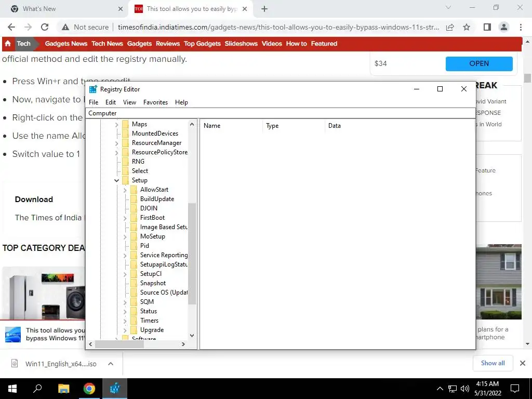This screenshot has width=532, height=399.
Task: Close the What's New tab
Action: click(121, 9)
